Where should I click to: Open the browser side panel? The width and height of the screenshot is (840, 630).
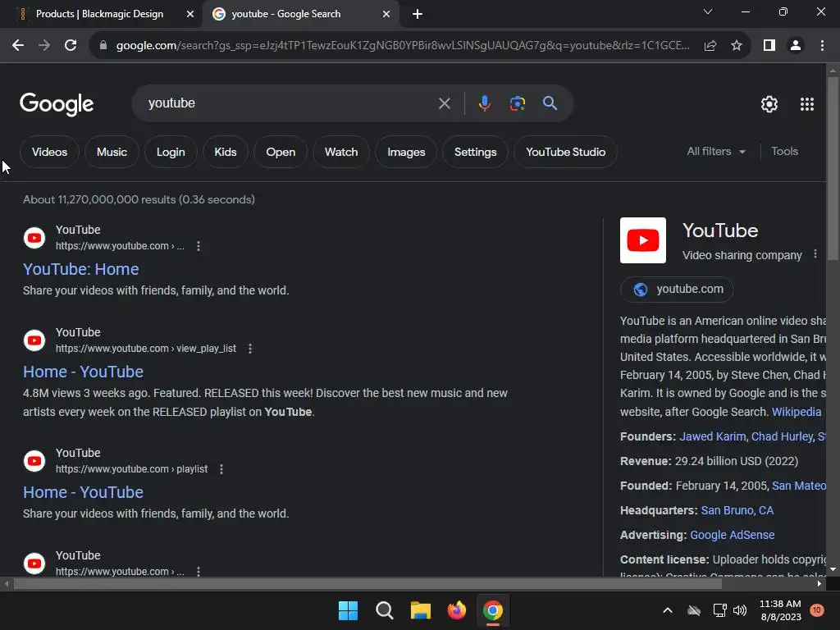coord(769,46)
